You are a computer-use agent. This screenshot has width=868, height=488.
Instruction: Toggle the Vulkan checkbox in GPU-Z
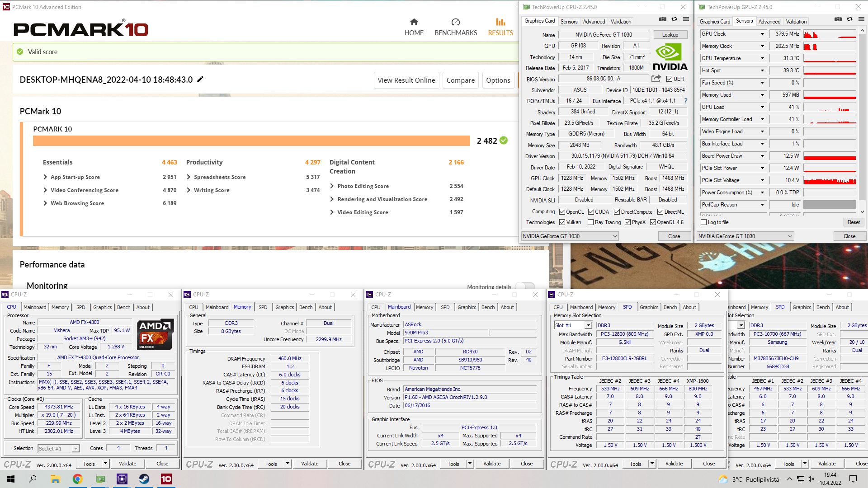click(x=562, y=222)
